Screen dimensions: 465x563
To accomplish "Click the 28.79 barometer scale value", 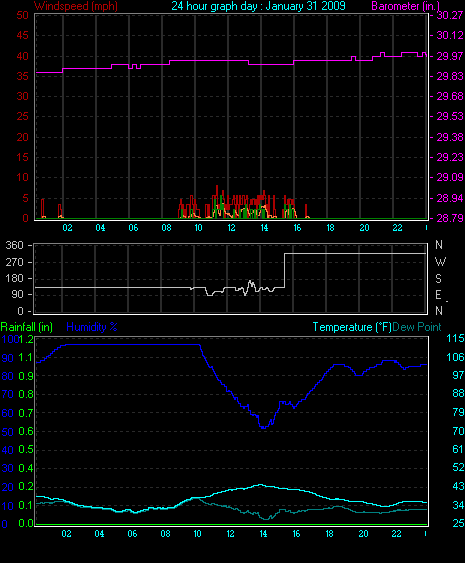I will tap(450, 218).
